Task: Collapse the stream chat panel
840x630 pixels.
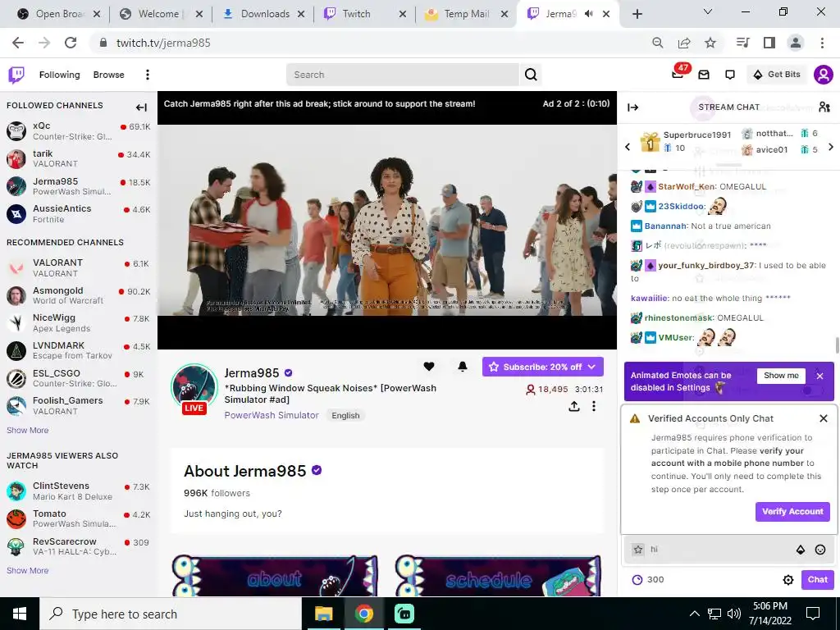Action: coord(632,107)
